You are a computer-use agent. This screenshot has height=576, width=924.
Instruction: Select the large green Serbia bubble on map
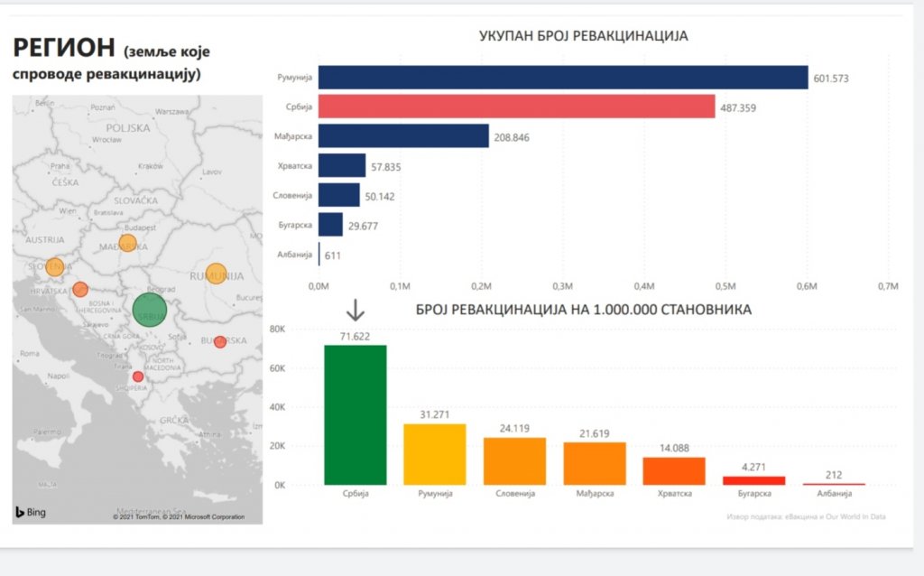(150, 310)
